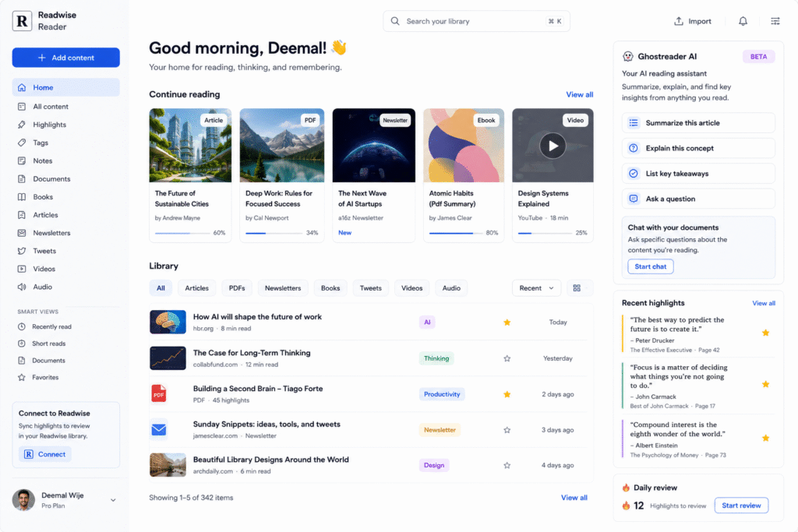Star The Case for Long-Term Thinking
This screenshot has height=532, width=798.
(x=507, y=358)
